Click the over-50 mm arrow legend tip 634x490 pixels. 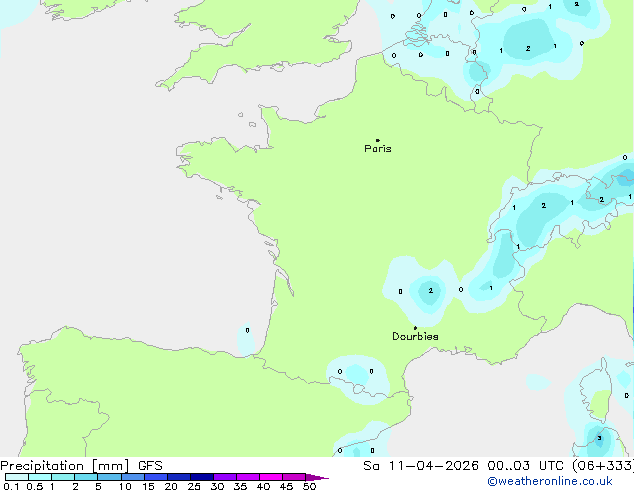(317, 477)
